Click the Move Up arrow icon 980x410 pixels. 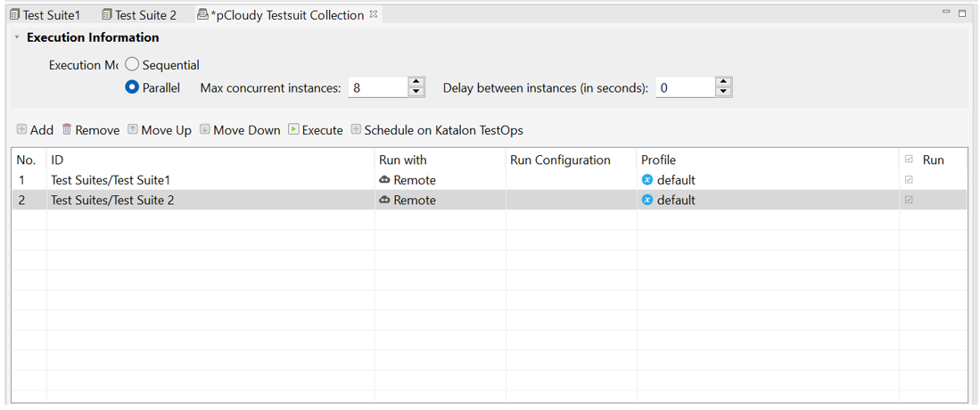(133, 130)
